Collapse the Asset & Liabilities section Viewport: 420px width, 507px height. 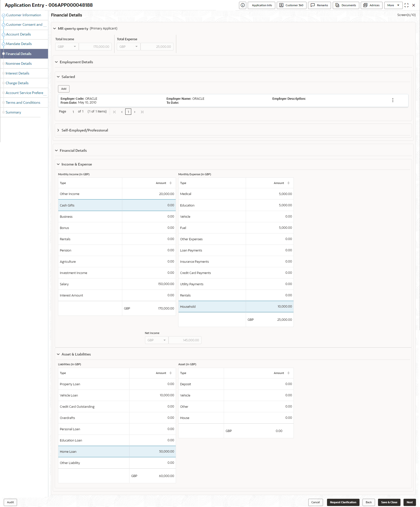(58, 354)
